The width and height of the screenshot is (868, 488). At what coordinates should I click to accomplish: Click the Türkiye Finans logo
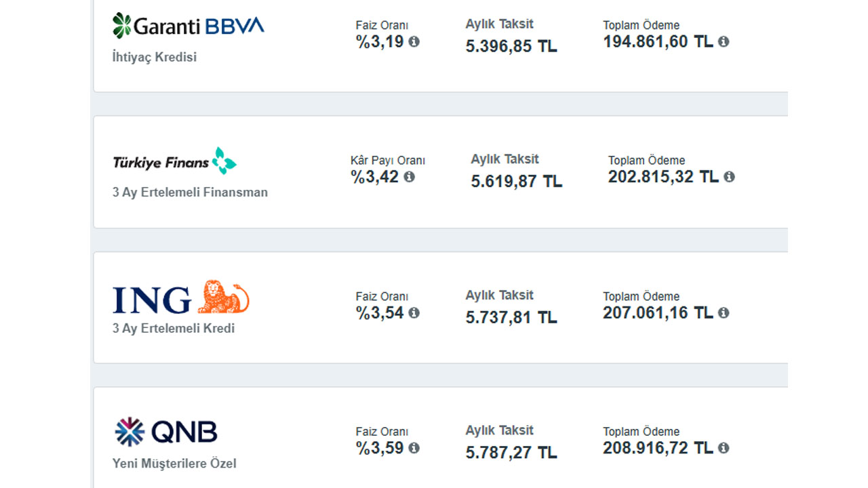pyautogui.click(x=174, y=161)
